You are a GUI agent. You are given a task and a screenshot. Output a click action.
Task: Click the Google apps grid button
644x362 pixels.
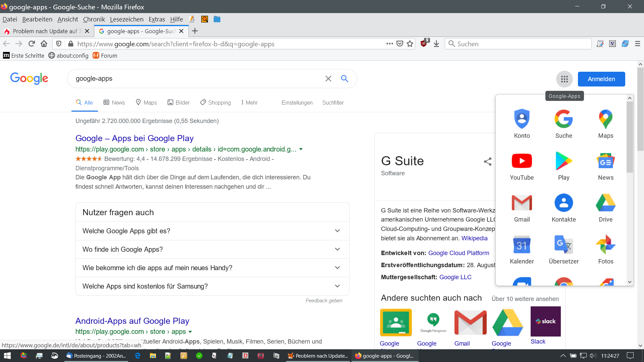tap(564, 79)
